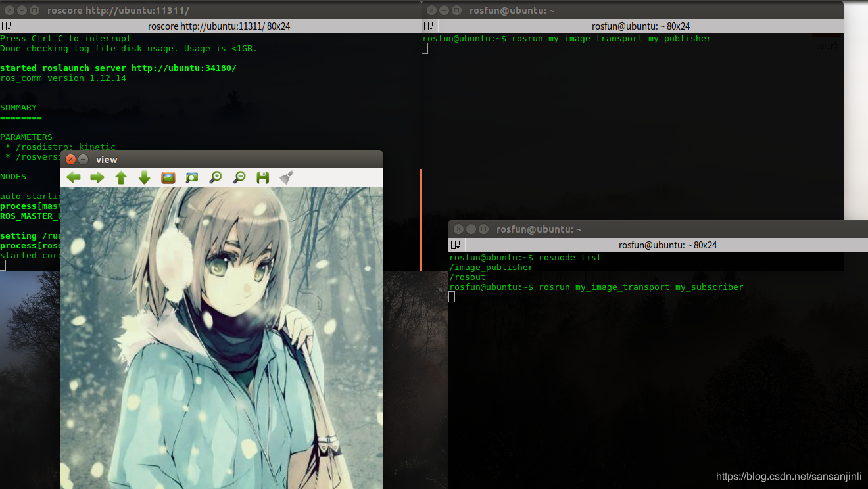Maximize the roscore terminal window
Screen dimensions: 868x489
tap(34, 11)
